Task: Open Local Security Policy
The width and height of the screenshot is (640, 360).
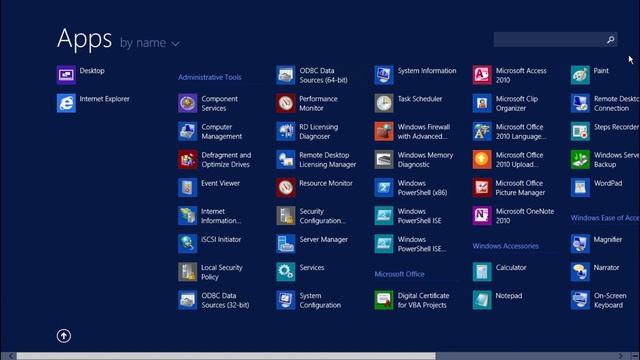Action: [211, 272]
